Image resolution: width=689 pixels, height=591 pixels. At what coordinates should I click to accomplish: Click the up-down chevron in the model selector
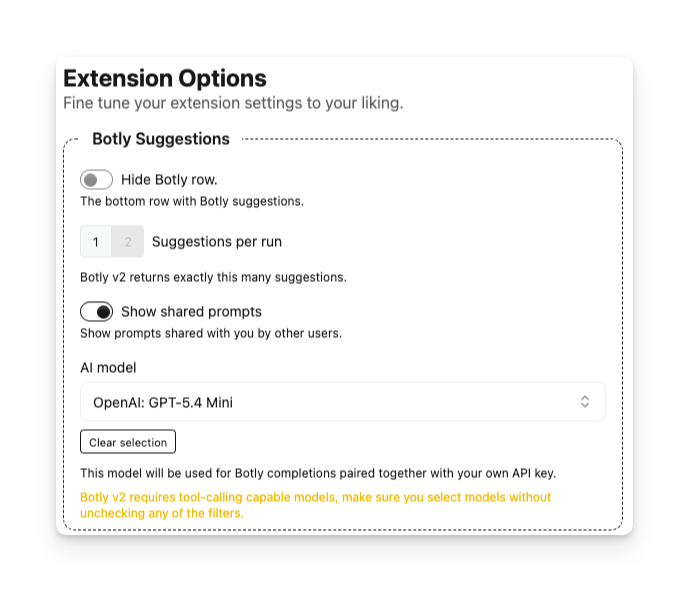click(585, 402)
